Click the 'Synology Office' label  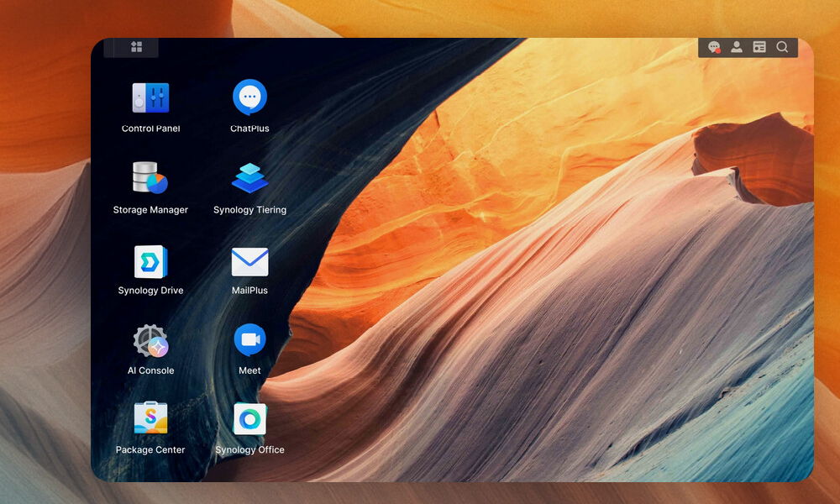(249, 450)
